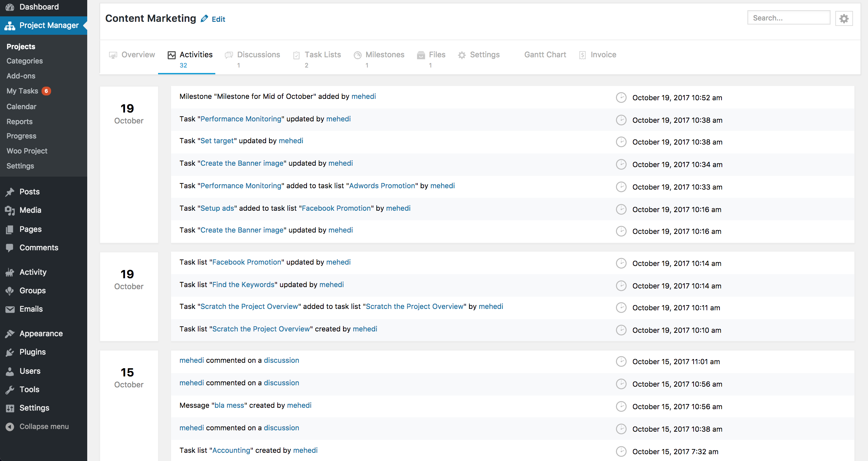The image size is (868, 461).
Task: Open Media library icon in sidebar
Action: coord(10,210)
